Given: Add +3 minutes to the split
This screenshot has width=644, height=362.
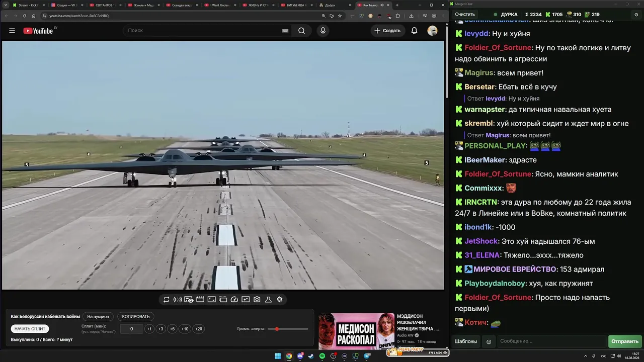Looking at the screenshot, I should pos(160,329).
